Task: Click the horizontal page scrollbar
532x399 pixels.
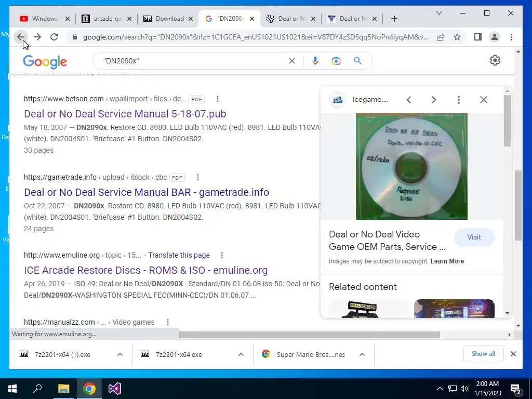Action: point(310,335)
